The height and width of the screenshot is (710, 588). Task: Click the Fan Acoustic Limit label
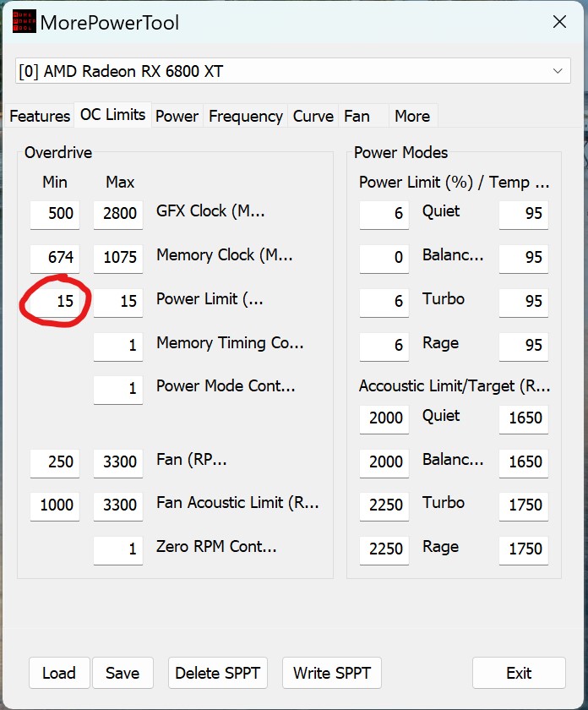click(237, 503)
